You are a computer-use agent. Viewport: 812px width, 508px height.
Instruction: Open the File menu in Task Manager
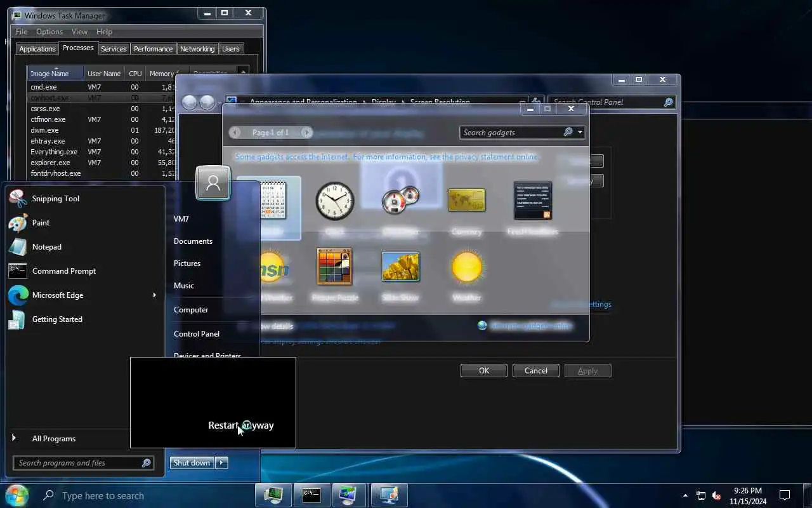coord(22,32)
